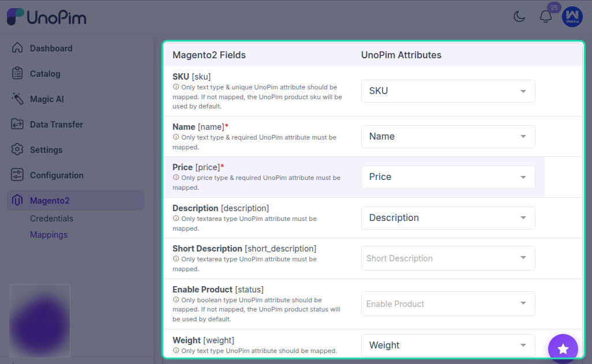Click the UnoPim logo
Screen dimensions: 592x364
click(46, 17)
